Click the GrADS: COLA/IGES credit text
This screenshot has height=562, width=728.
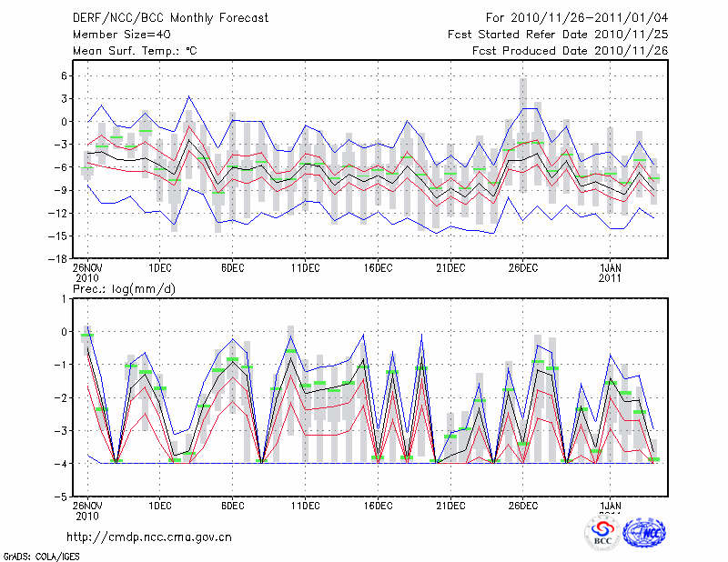(41, 555)
